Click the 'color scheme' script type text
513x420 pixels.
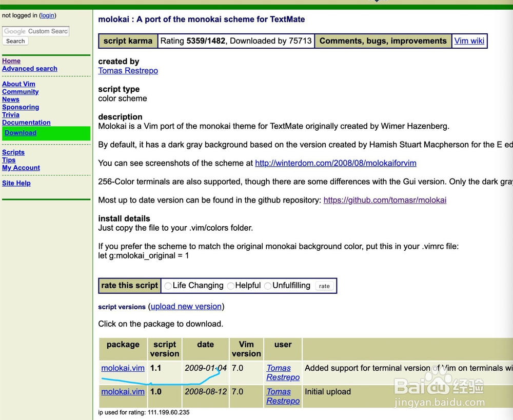123,98
